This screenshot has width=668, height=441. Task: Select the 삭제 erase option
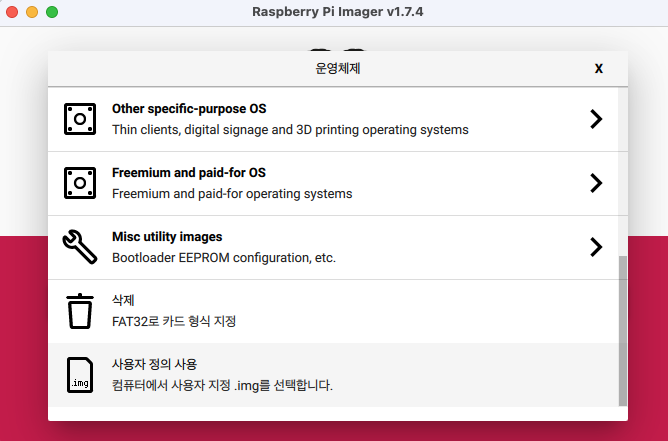[x=333, y=311]
